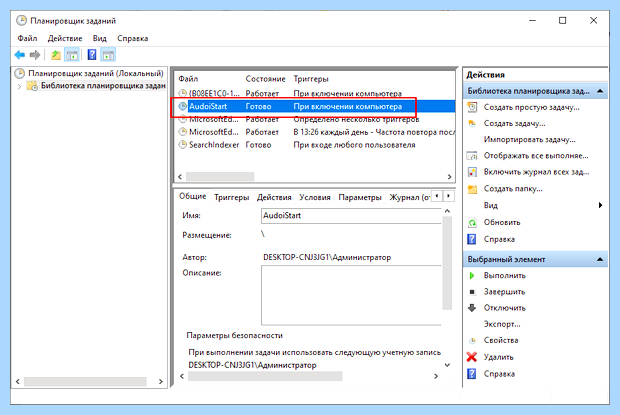Click the Свойства icon
Screen dimensions: 620x415
click(472, 340)
